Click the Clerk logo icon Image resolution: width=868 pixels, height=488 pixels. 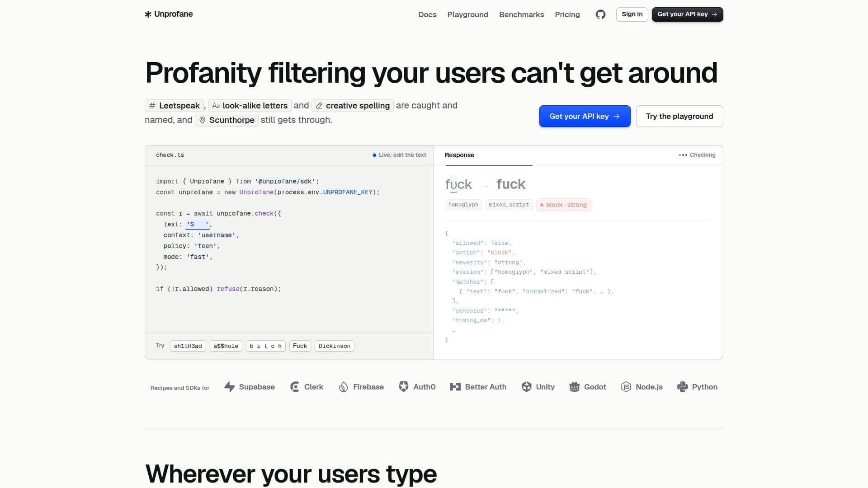pos(295,387)
